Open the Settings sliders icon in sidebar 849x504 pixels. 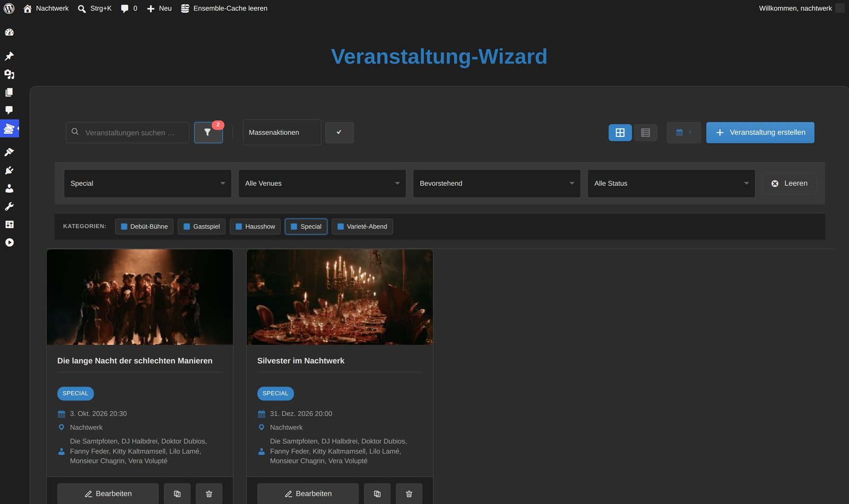point(9,224)
